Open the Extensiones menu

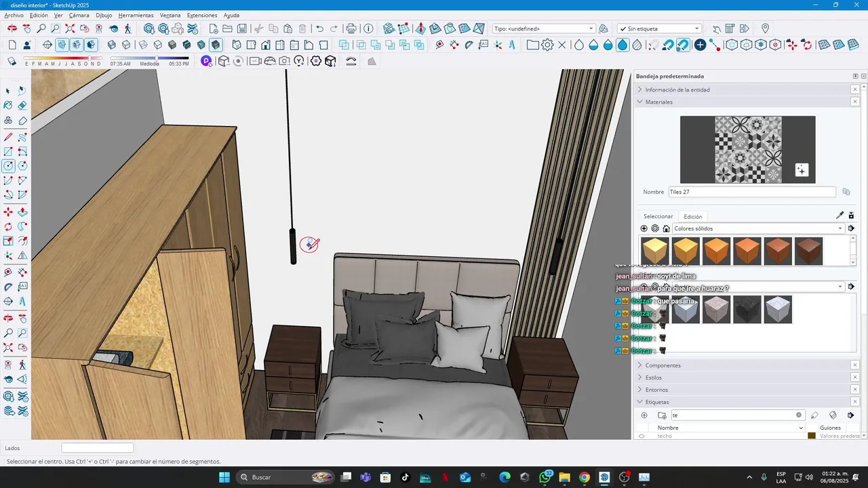tap(202, 15)
